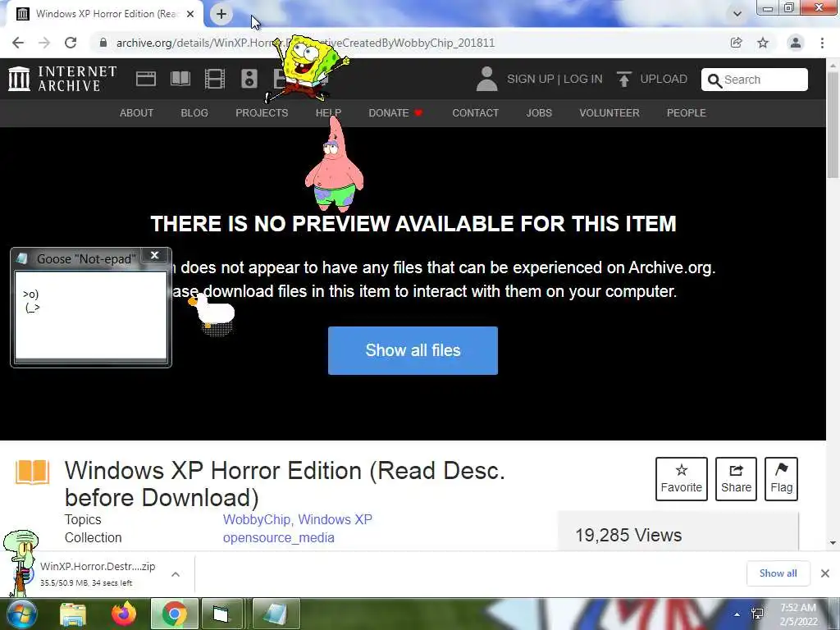Open the Chrome three-dot menu
Screen dimensions: 840x630
pyautogui.click(x=822, y=43)
